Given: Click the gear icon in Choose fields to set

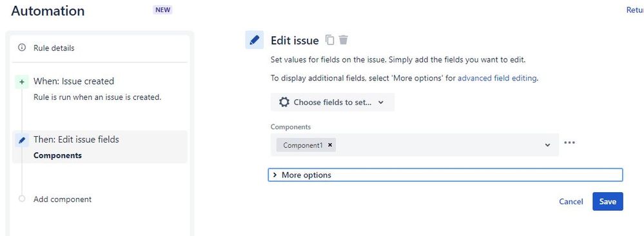Looking at the screenshot, I should (284, 102).
